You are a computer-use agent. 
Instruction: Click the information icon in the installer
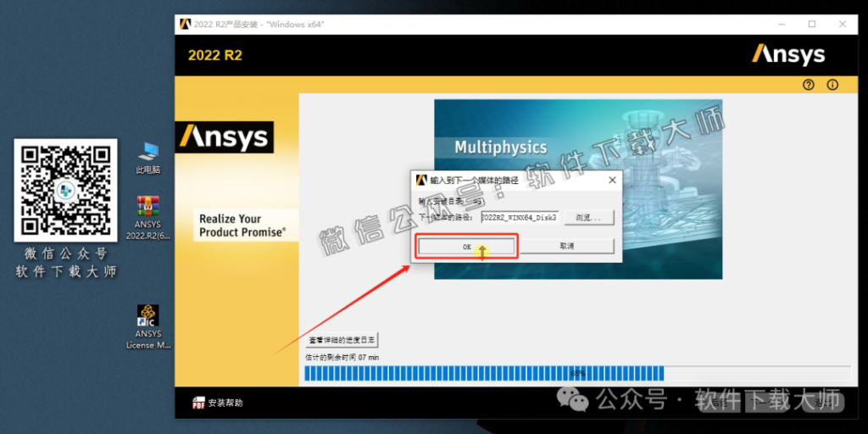tap(832, 85)
